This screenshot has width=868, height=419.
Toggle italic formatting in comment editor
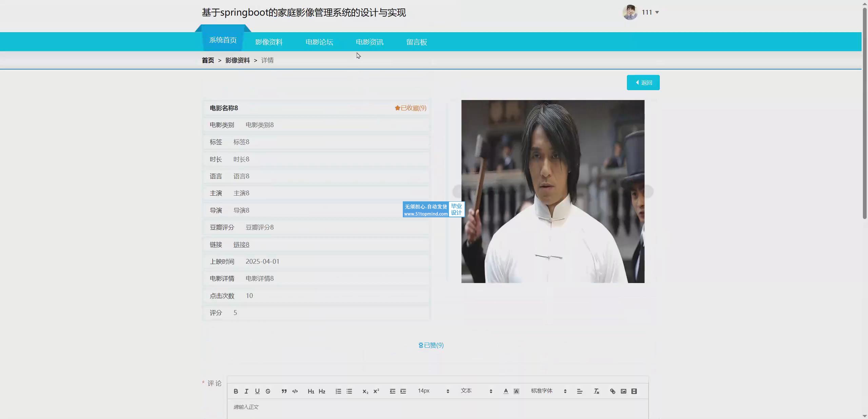coord(246,391)
